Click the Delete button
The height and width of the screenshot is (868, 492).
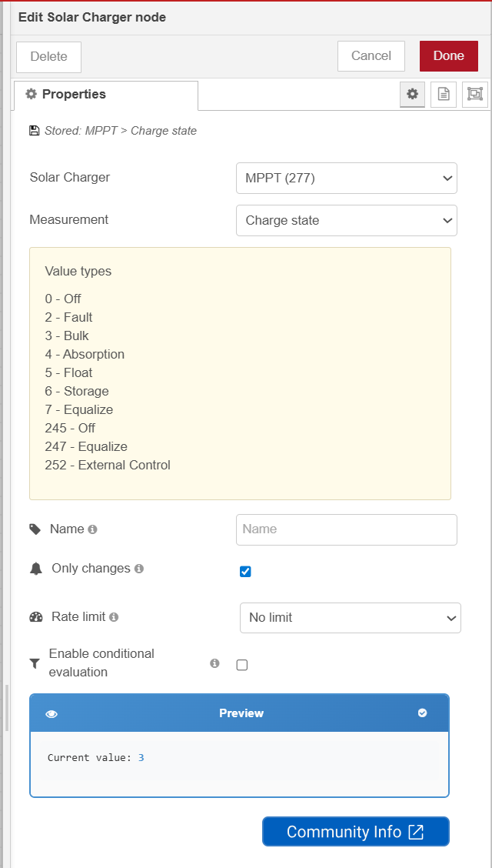point(48,57)
